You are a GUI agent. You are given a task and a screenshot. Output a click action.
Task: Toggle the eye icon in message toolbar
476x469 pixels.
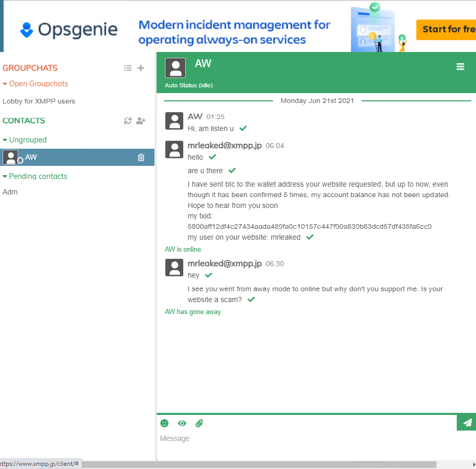coord(182,423)
